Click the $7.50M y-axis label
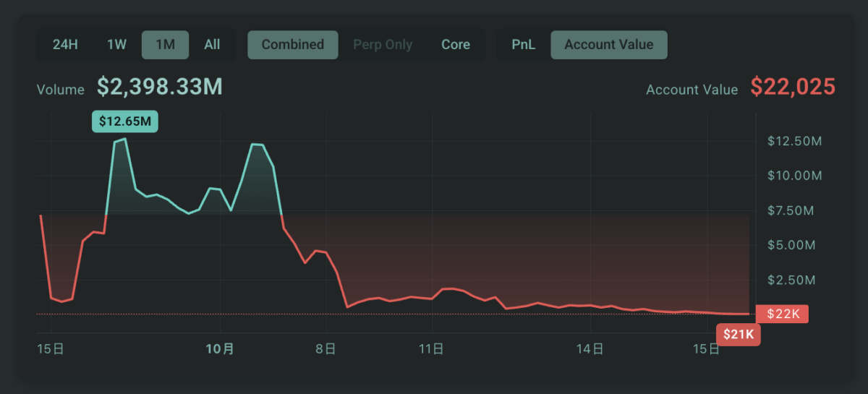The width and height of the screenshot is (868, 394). click(791, 210)
